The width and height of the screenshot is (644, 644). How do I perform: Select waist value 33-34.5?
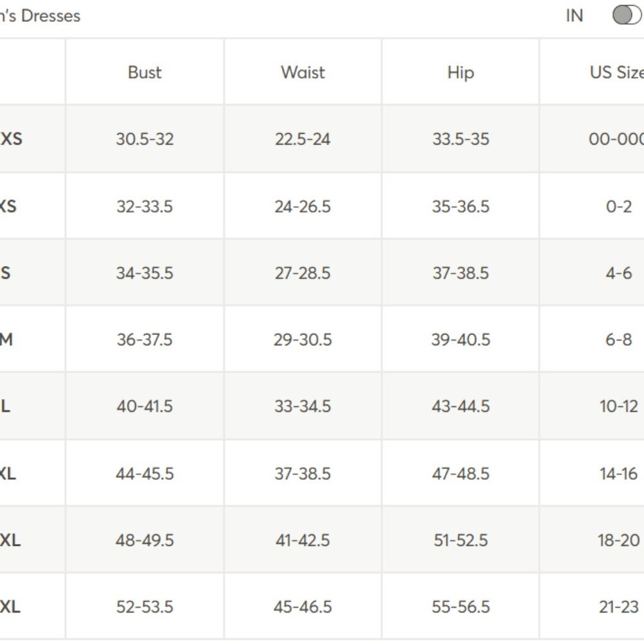click(303, 406)
